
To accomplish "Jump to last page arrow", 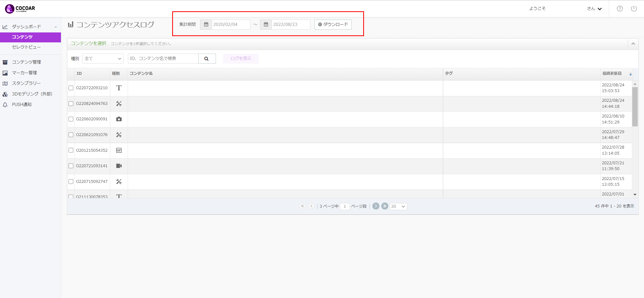I will point(385,206).
